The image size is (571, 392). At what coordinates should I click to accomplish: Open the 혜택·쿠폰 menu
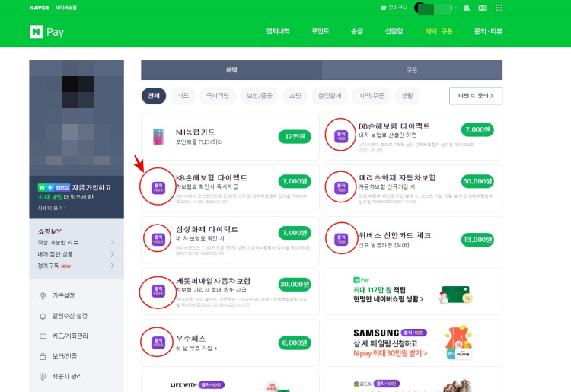coord(439,31)
